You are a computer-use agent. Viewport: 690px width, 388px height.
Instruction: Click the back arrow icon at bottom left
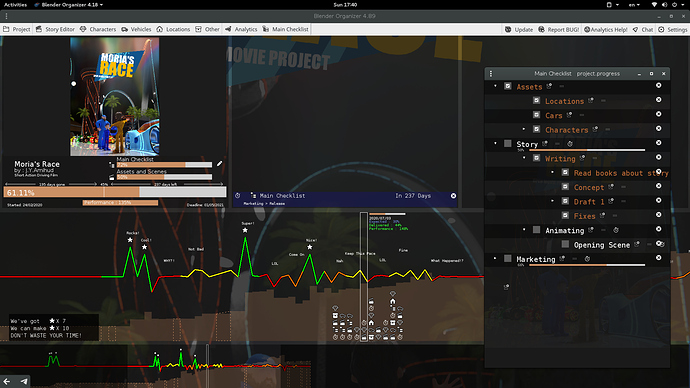pyautogui.click(x=7, y=381)
